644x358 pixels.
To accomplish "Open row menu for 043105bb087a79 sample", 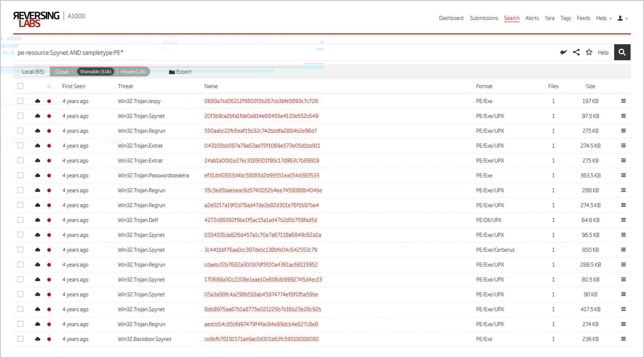I will 623,146.
